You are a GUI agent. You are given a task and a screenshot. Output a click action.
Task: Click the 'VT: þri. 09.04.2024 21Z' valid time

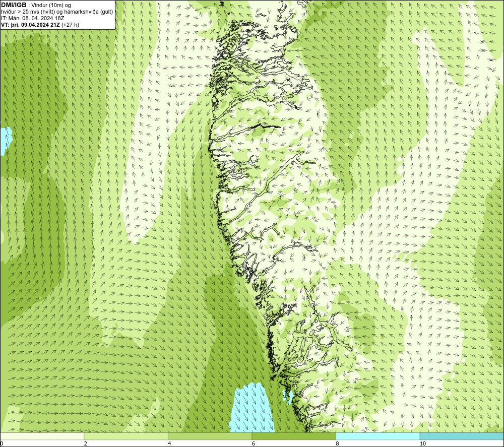click(x=30, y=25)
